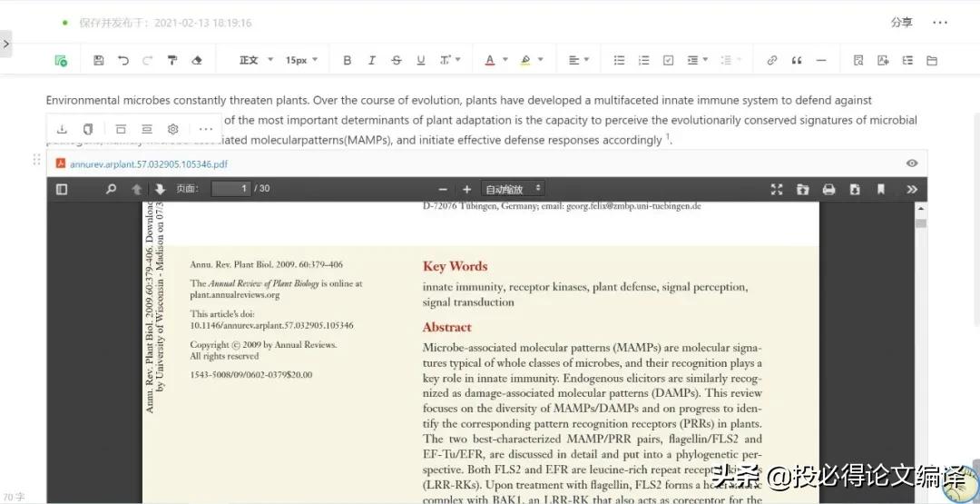This screenshot has width=980, height=504.
Task: Clear formatting with the eraser icon
Action: 197,61
